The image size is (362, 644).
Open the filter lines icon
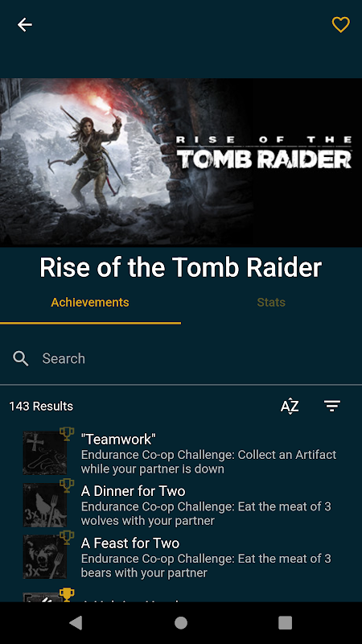[x=332, y=407]
